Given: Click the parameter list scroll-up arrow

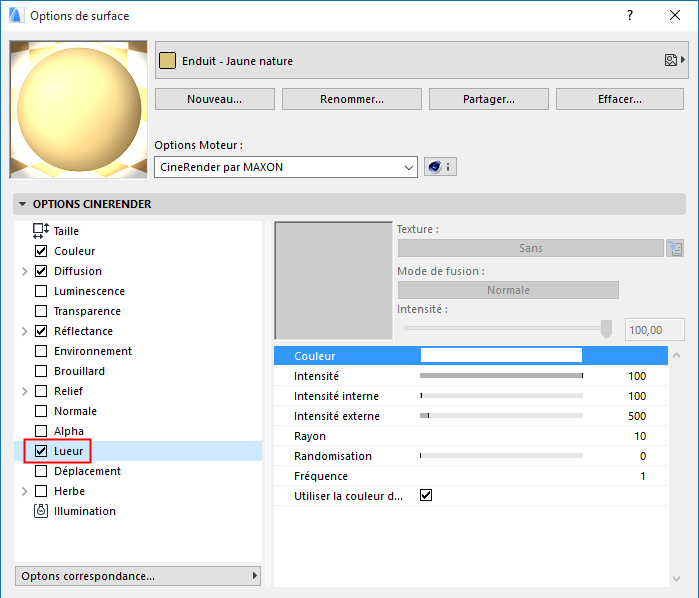Looking at the screenshot, I should (x=676, y=355).
